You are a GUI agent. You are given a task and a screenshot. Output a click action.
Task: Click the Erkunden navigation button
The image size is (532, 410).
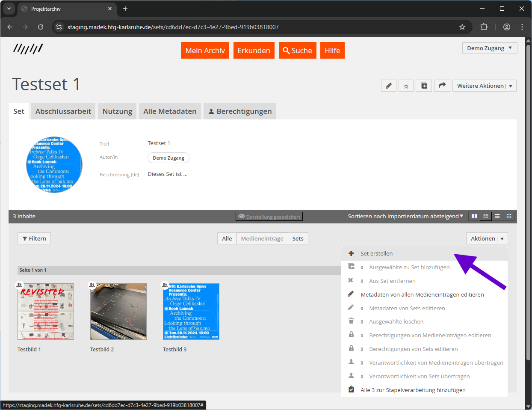point(254,51)
